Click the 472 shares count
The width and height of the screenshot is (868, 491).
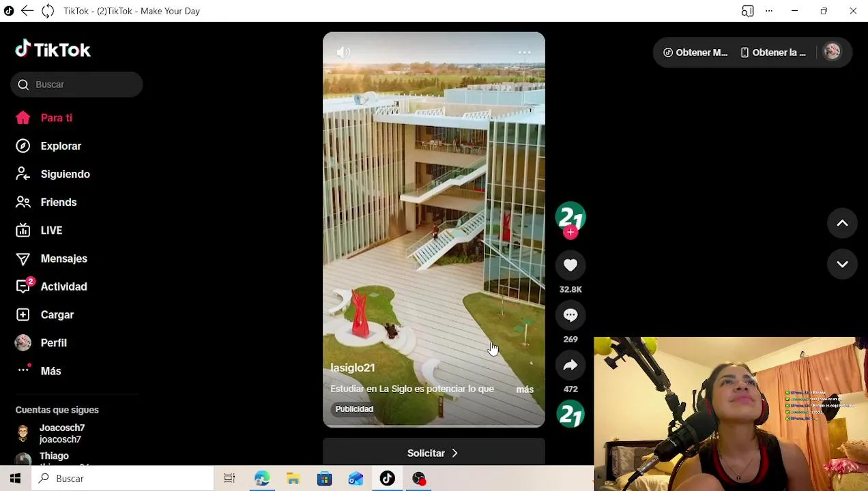click(570, 389)
